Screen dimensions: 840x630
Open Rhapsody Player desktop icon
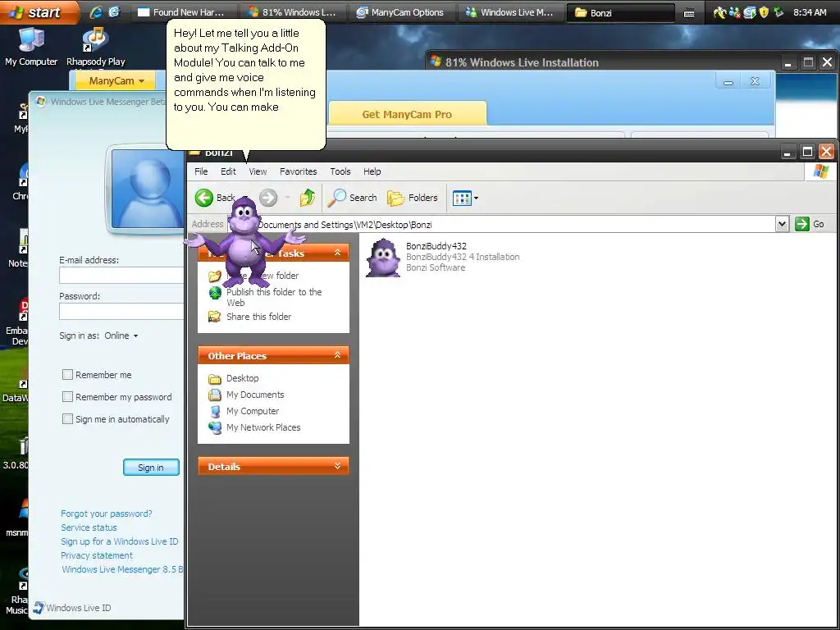[96, 47]
